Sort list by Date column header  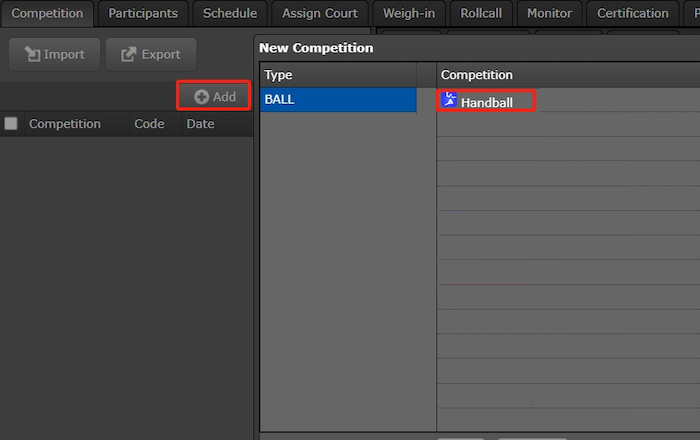pos(200,124)
